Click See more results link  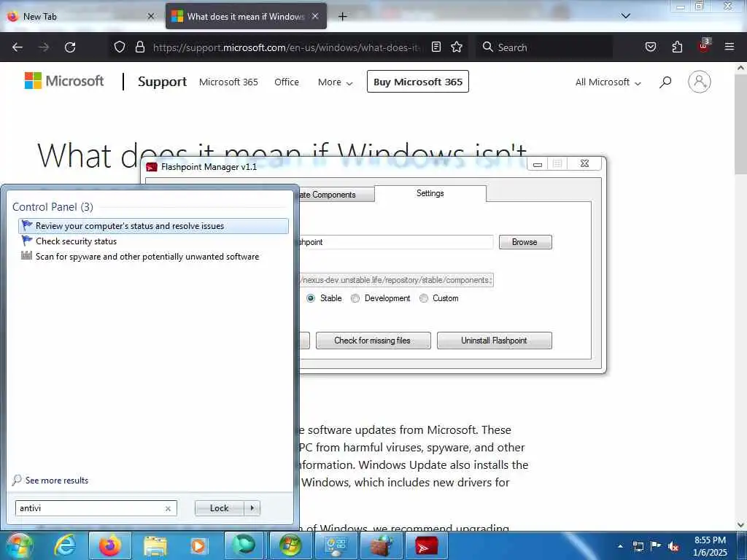click(57, 481)
